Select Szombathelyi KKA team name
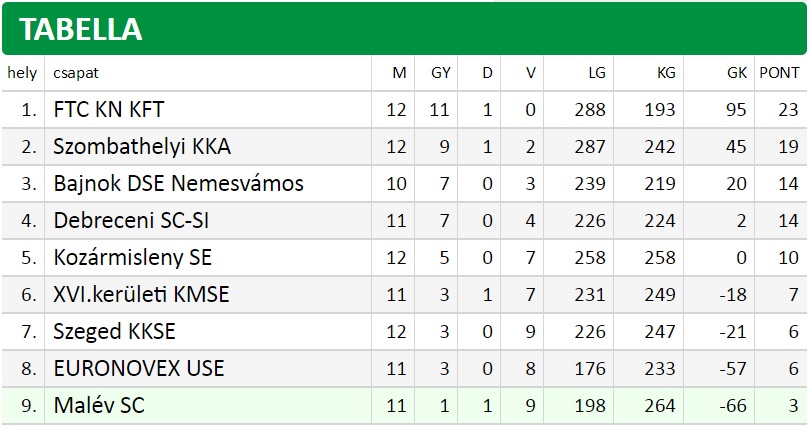809x427 pixels. pyautogui.click(x=142, y=147)
